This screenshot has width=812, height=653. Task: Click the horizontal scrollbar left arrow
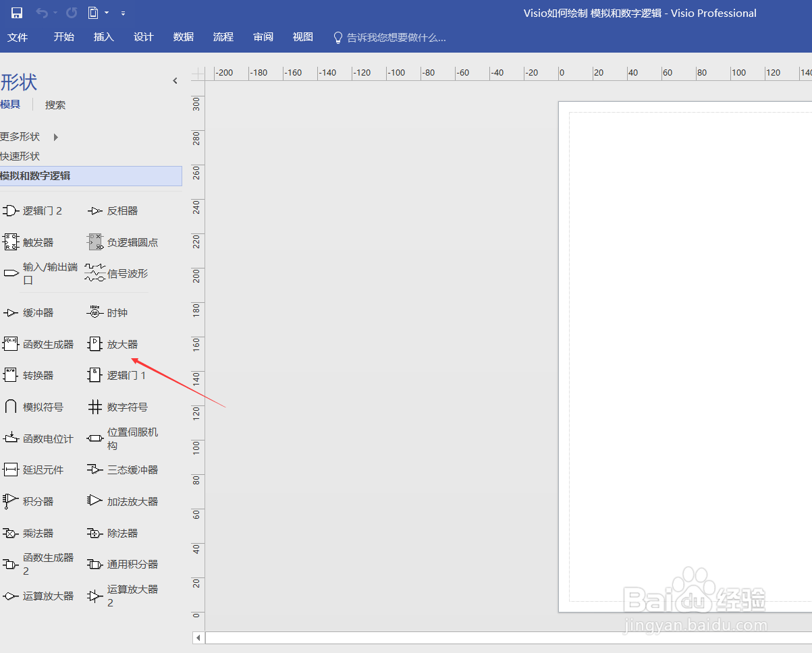point(198,637)
